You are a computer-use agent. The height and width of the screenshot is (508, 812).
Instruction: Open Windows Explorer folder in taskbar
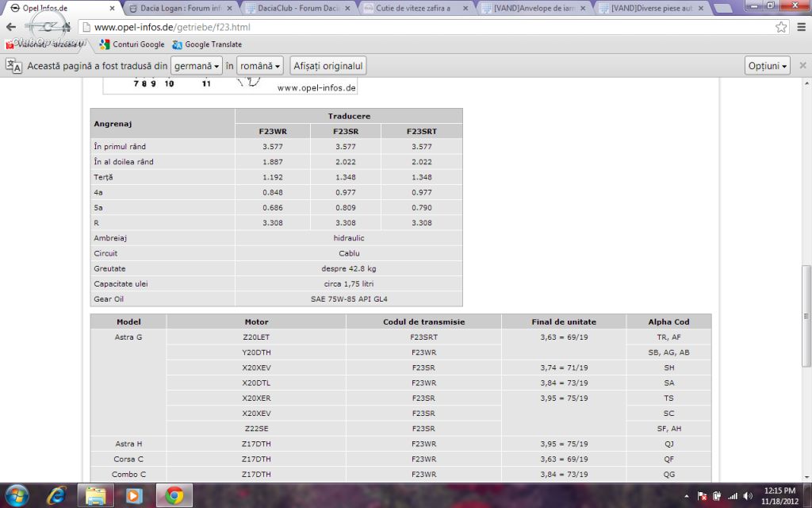click(x=95, y=495)
